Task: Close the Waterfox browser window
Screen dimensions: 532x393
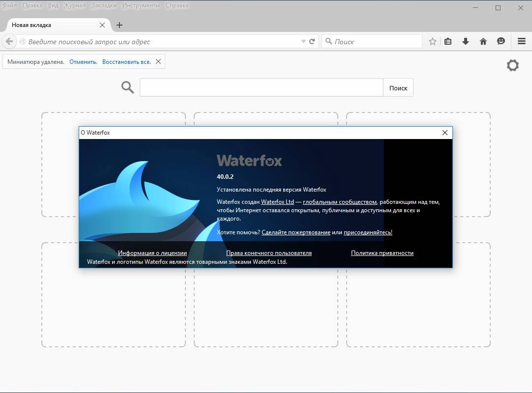Action: [521, 7]
